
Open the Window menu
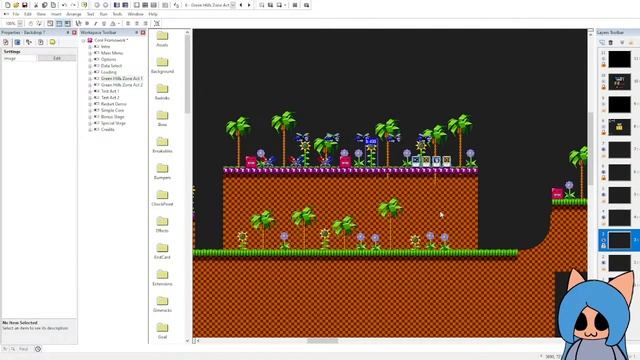tap(136, 14)
